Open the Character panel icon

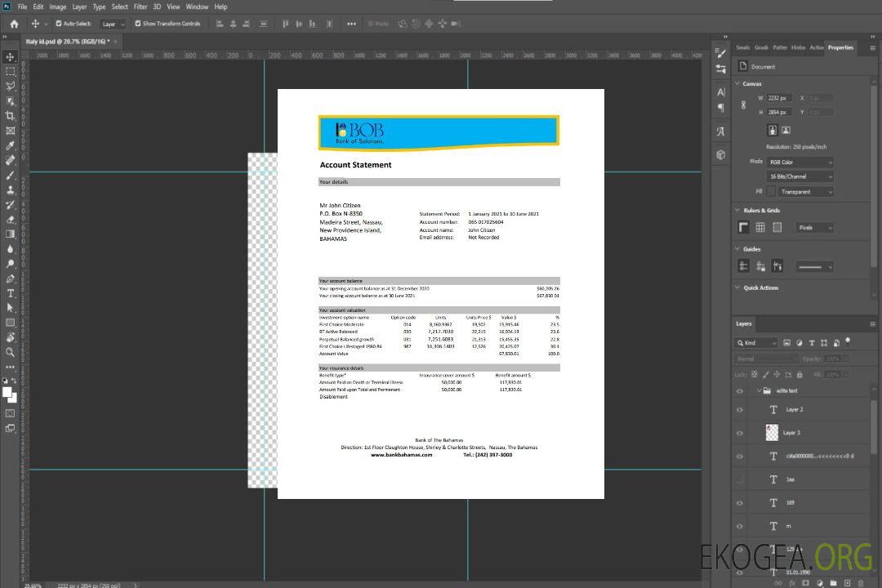(721, 91)
